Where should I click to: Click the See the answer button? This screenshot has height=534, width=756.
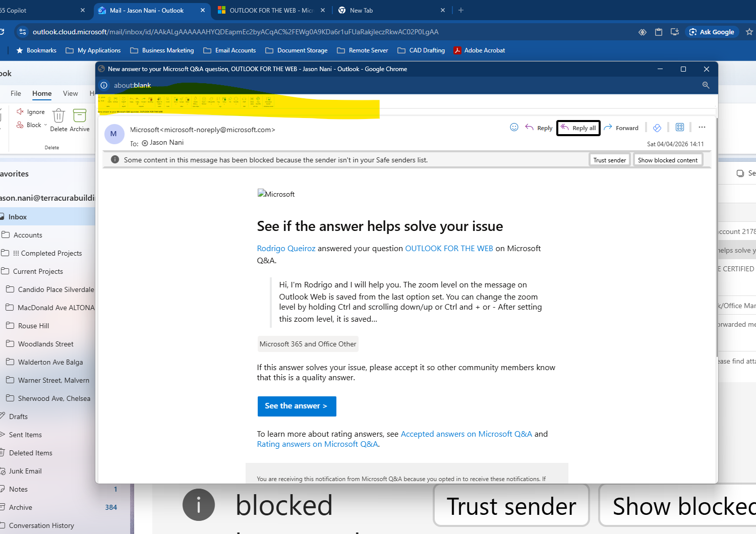pyautogui.click(x=297, y=406)
